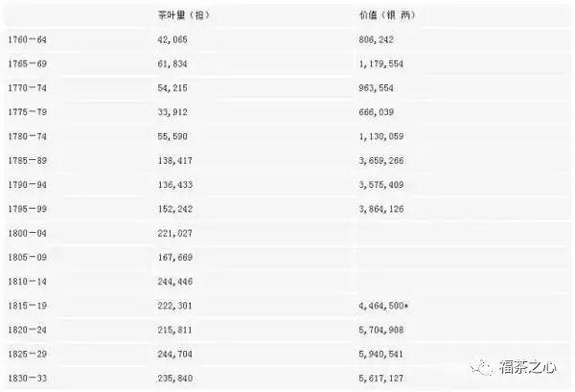Click the value 1,179,554

381,64
